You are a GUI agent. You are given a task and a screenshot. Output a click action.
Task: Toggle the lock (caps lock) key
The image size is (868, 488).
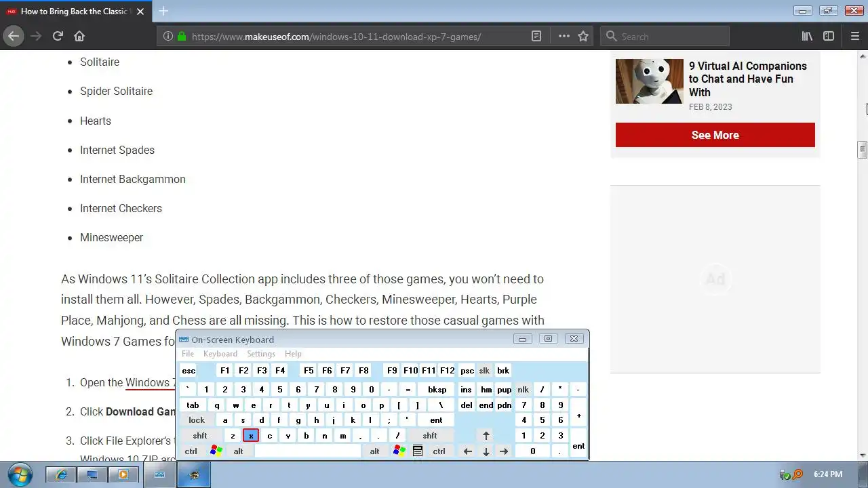pos(197,420)
